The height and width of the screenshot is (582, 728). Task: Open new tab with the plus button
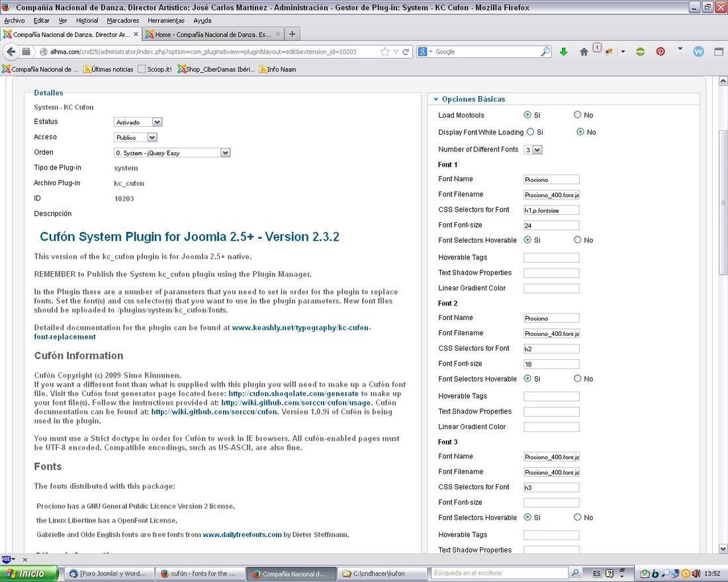(x=292, y=34)
